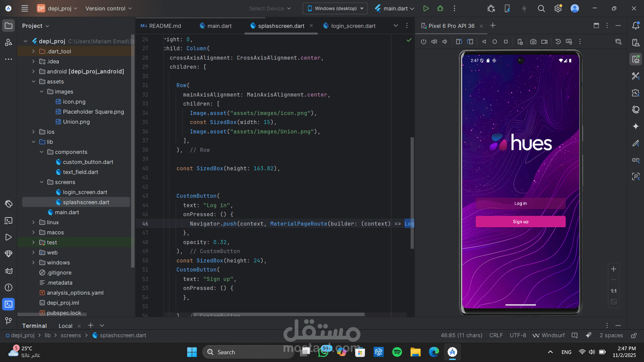Expand the windows folder
Viewport: 644px width, 362px height.
(x=33, y=262)
